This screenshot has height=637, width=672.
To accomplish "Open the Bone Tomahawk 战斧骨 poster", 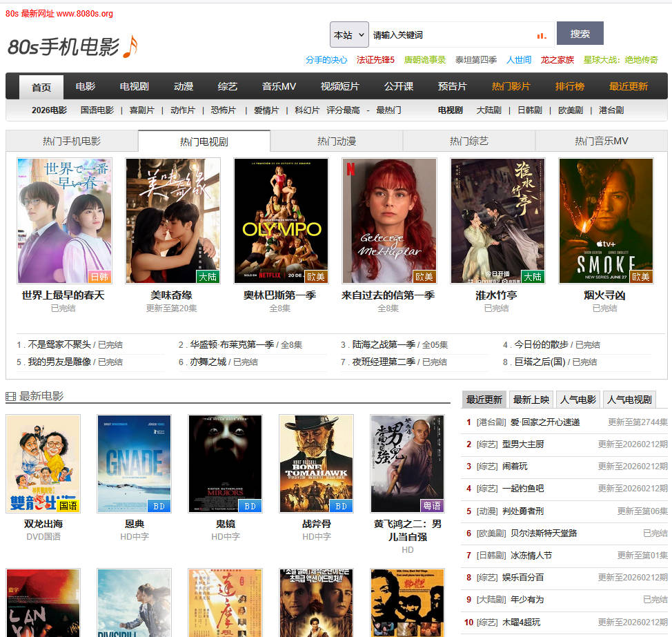I will [x=316, y=464].
